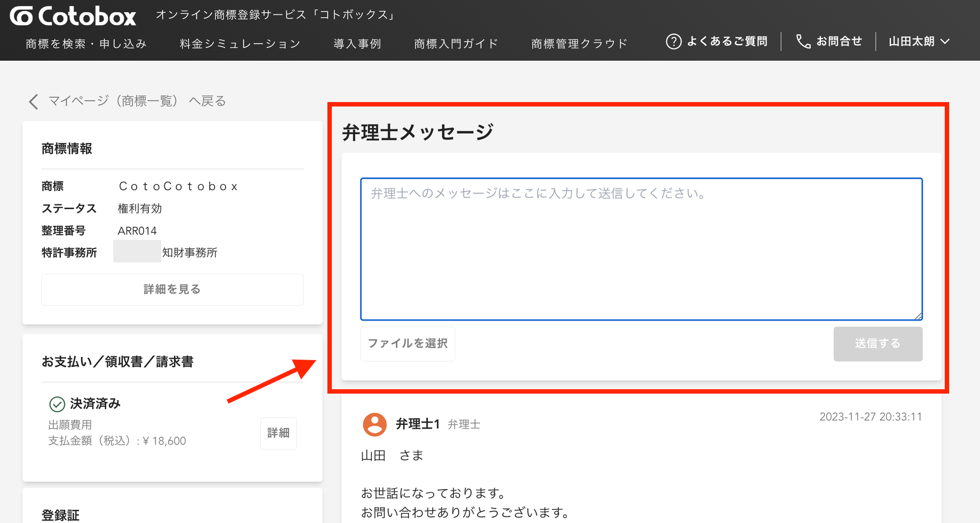Open the 山田太朗 account dropdown
This screenshot has height=523, width=980.
click(x=919, y=42)
